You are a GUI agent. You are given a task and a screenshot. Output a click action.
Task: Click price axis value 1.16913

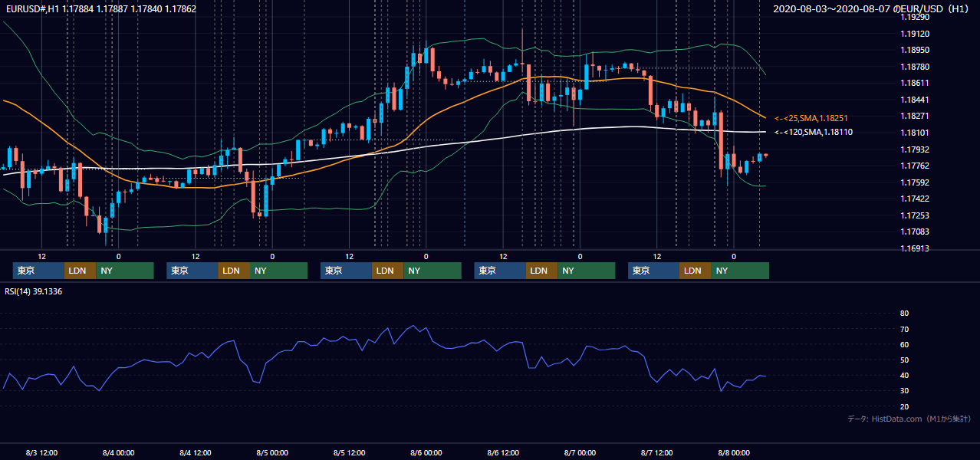tap(915, 248)
